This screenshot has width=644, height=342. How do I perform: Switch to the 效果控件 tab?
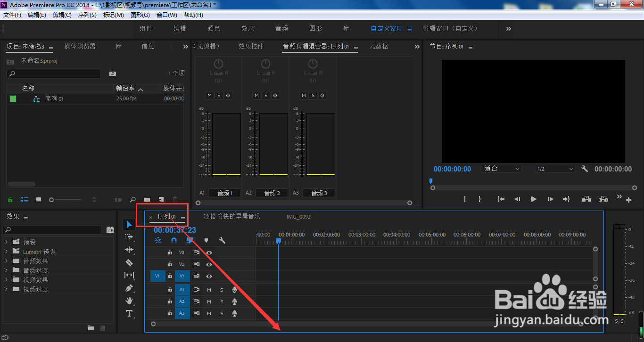(251, 46)
